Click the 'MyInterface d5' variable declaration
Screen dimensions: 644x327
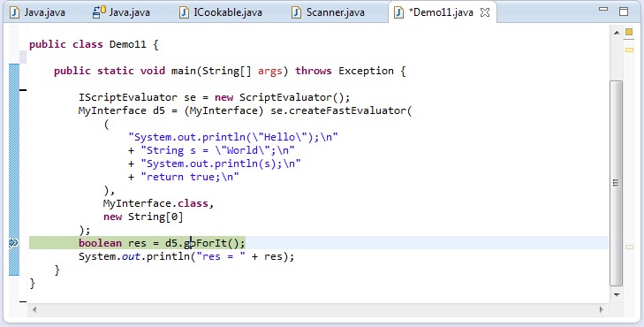[x=122, y=110]
